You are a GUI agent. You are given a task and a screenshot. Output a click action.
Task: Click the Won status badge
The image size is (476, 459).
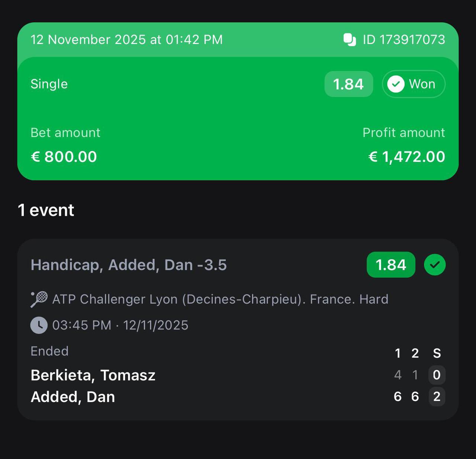[414, 84]
